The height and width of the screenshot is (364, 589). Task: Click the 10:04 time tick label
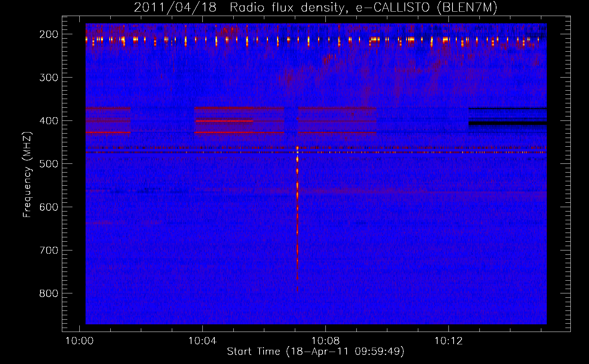click(x=202, y=341)
